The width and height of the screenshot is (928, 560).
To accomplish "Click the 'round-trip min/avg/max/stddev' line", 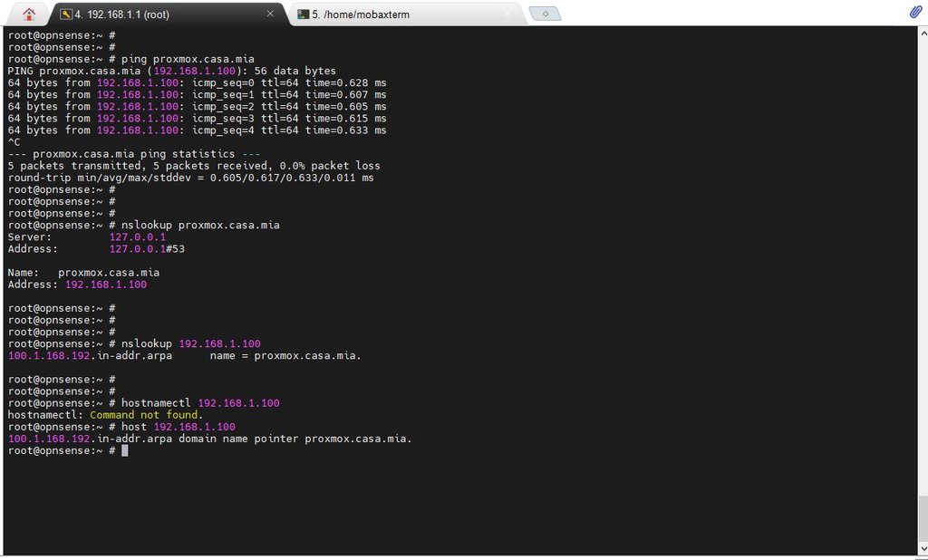I will 190,178.
